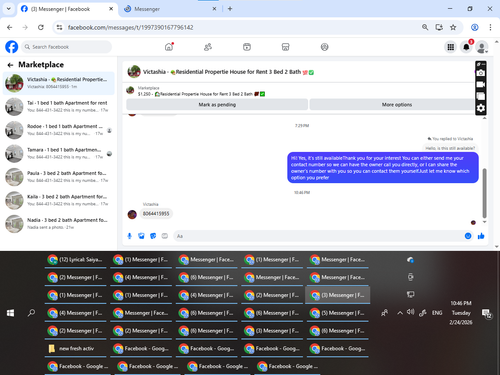Screen dimensions: 500x375
Task: Click the taskbar search magnifier
Action: [31, 313]
